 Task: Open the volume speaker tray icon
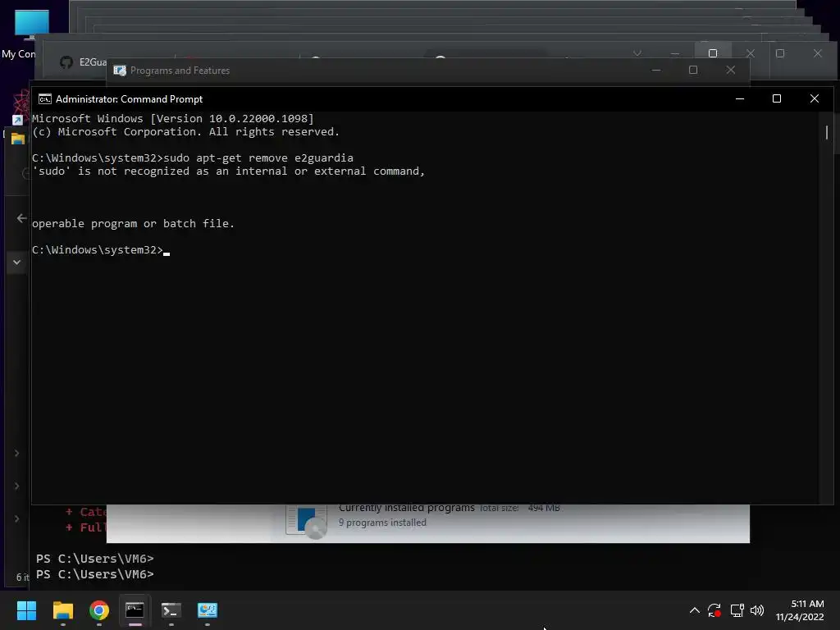(x=757, y=610)
